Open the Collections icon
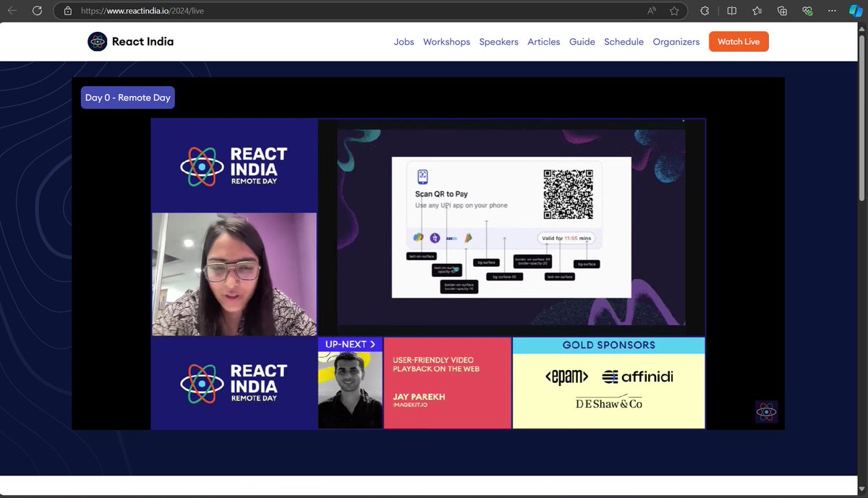 [782, 11]
